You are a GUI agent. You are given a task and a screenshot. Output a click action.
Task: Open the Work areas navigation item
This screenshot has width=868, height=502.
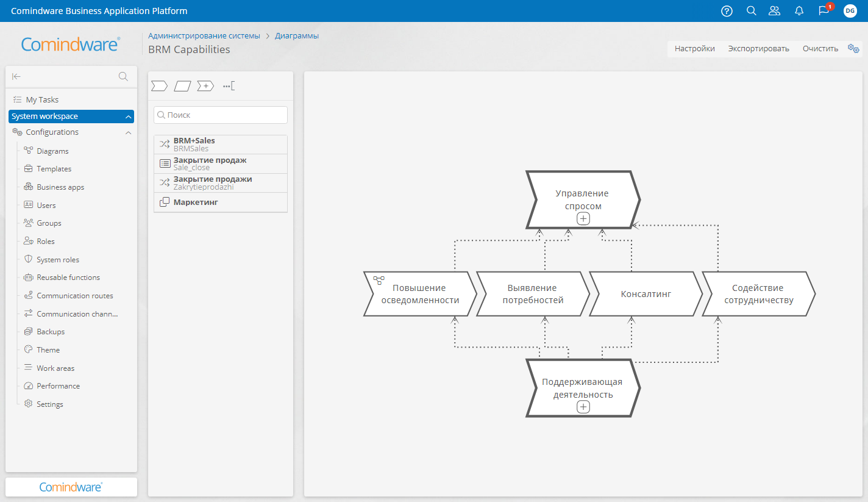[55, 368]
